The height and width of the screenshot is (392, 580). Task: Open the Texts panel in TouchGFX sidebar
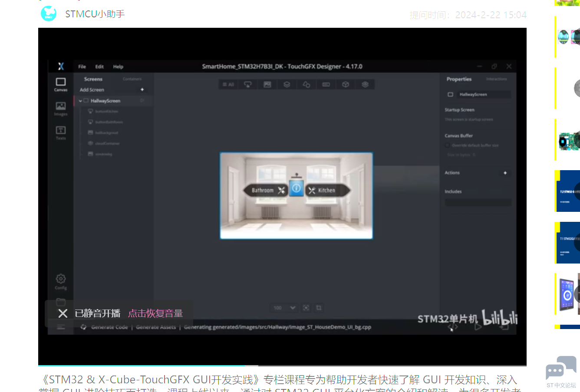61,133
